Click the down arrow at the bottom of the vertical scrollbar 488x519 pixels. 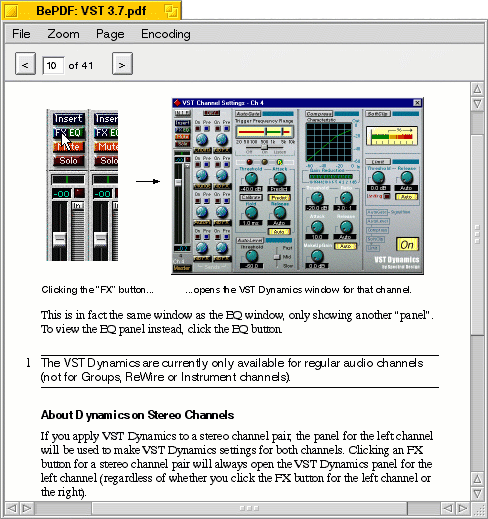(x=477, y=493)
